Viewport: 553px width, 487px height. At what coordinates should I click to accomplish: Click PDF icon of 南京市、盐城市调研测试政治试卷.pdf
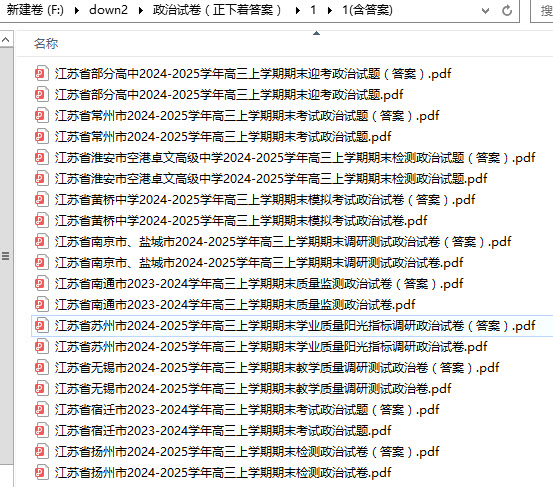(41, 263)
